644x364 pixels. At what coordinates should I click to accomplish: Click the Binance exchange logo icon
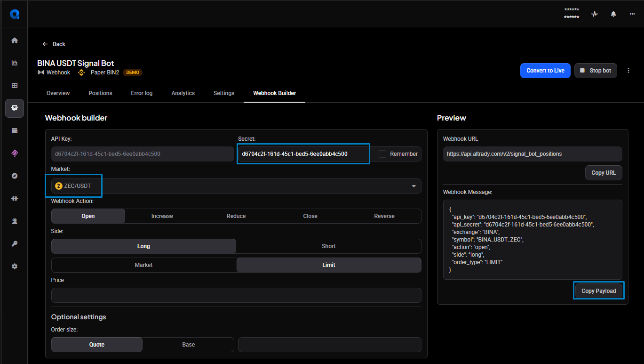point(81,73)
